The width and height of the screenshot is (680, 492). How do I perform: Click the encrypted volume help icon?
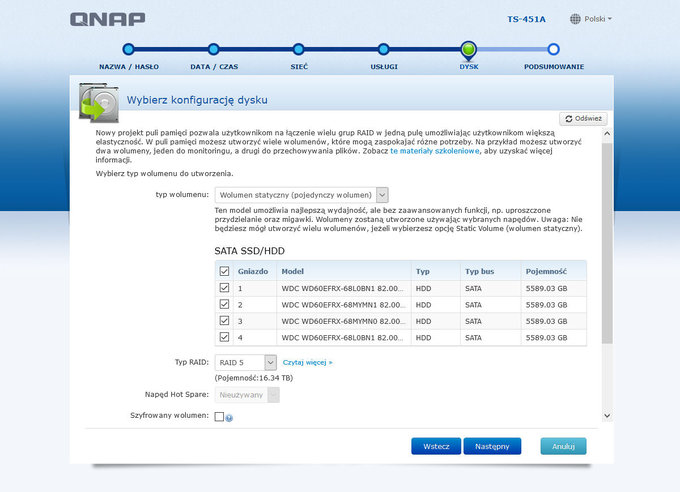(229, 418)
